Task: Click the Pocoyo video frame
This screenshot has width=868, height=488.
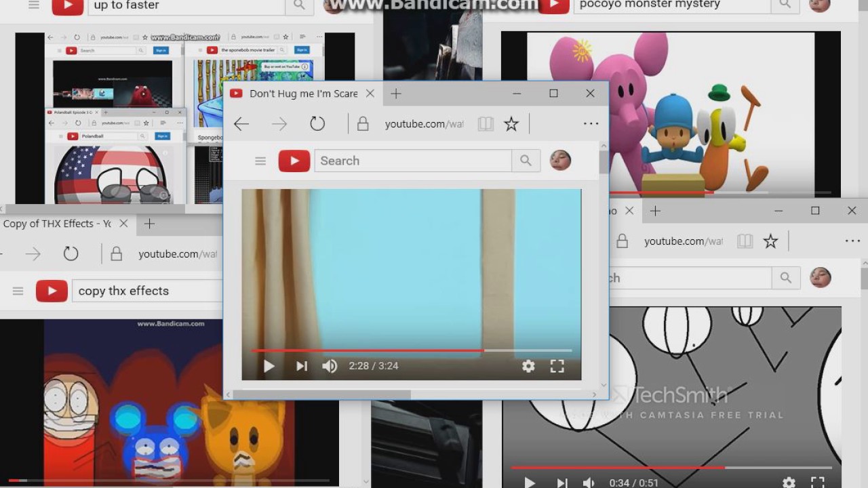Action: pos(671,114)
